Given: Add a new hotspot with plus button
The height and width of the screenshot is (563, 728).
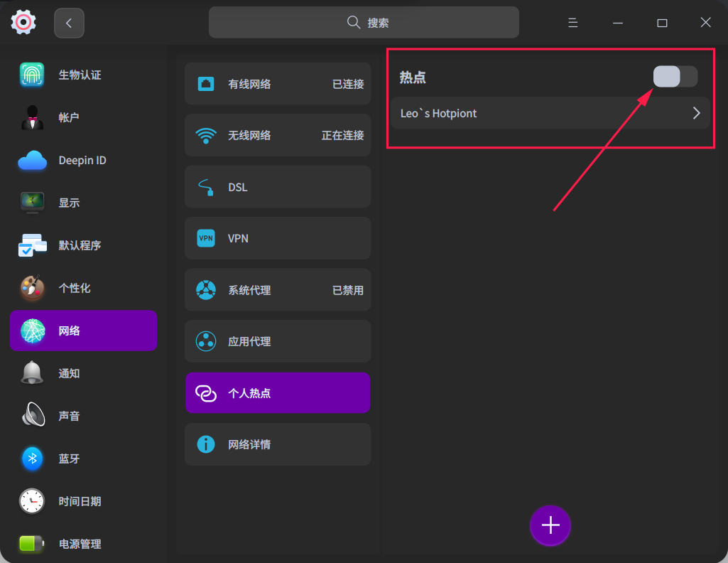Looking at the screenshot, I should pyautogui.click(x=550, y=525).
